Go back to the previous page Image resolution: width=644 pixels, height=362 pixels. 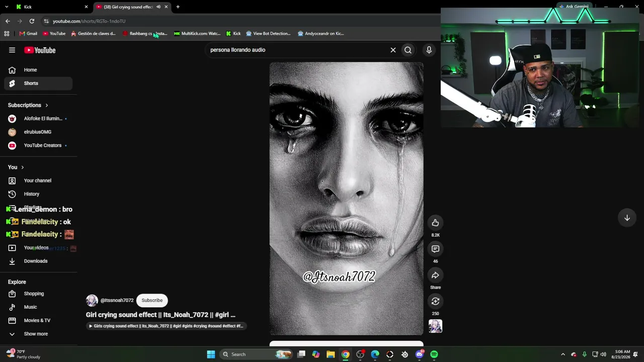click(x=8, y=21)
